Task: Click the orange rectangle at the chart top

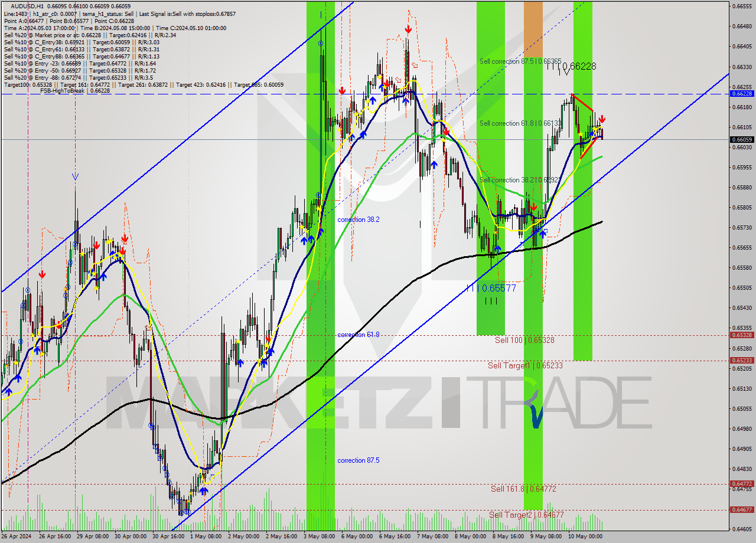Action: [533, 28]
